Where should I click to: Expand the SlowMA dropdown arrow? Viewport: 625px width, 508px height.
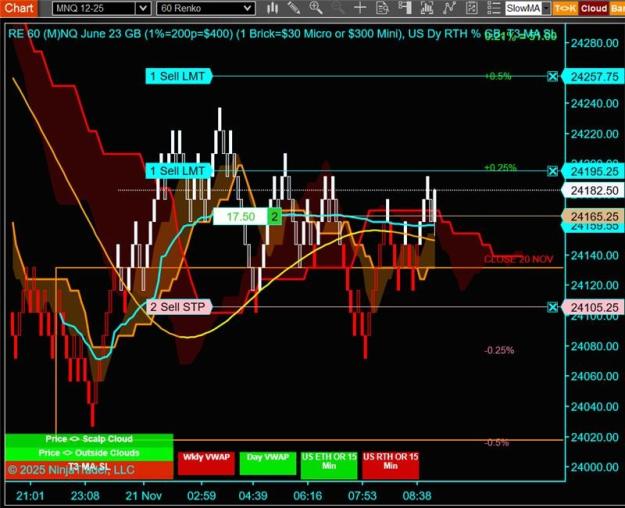pos(546,8)
